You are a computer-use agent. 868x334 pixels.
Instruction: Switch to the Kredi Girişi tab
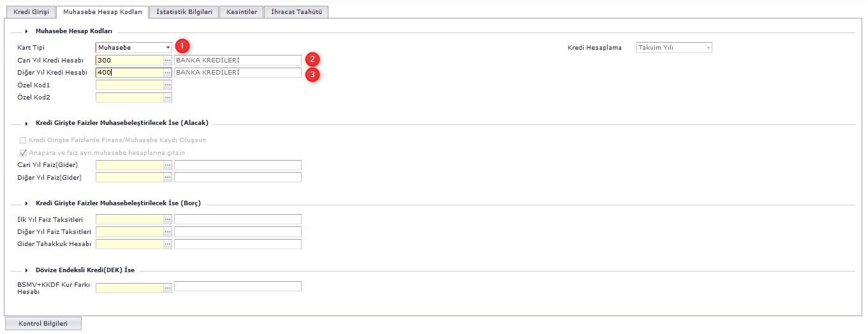tap(31, 11)
